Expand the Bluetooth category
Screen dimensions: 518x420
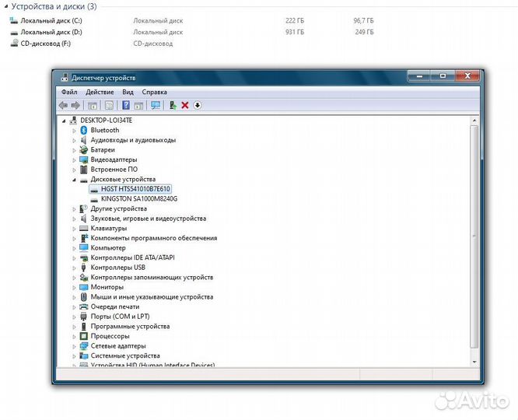[75, 131]
